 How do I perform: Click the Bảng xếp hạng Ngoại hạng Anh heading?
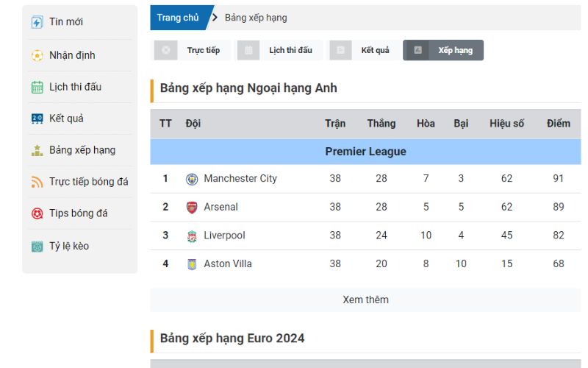point(248,88)
